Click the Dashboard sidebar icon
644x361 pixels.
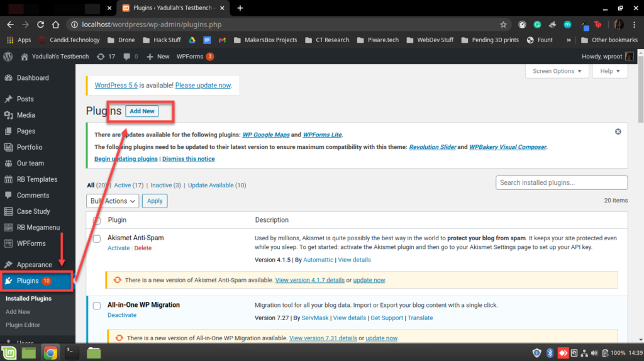8,78
